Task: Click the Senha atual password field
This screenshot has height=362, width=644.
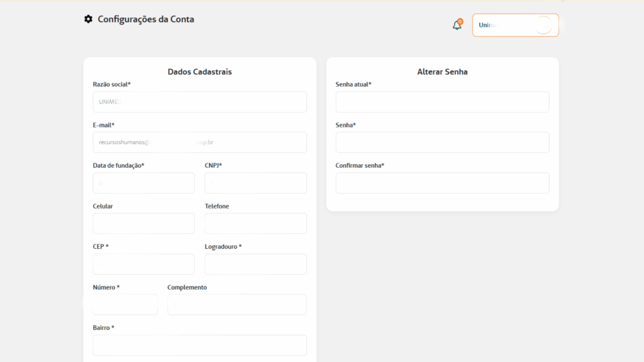Action: 442,102
